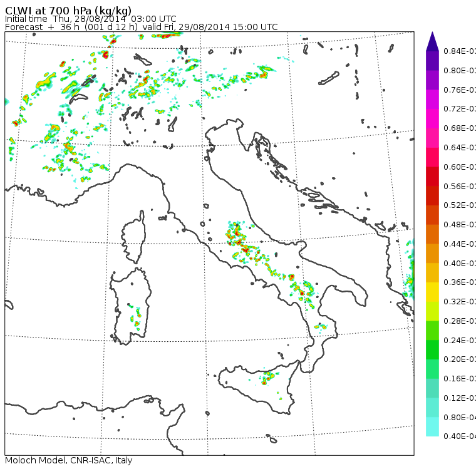The width and height of the screenshot is (476, 469).
Task: Click the 0.60E-03 scale label
Action: (460, 167)
